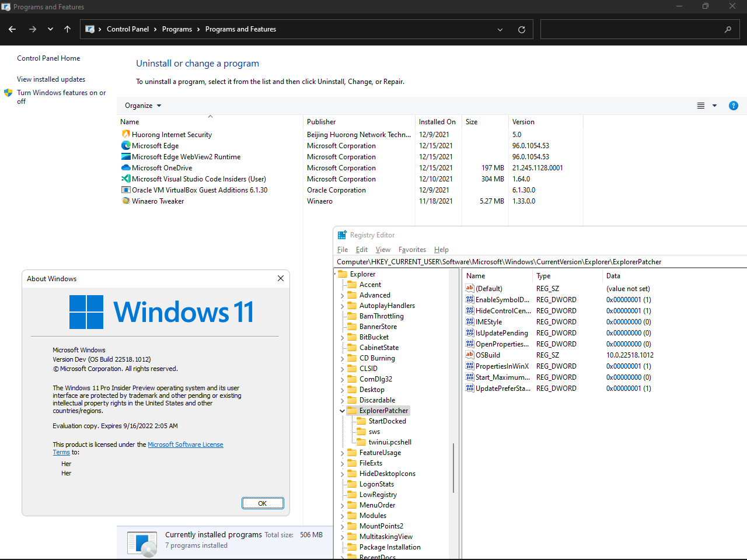Open view options dropdown arrow
The width and height of the screenshot is (747, 560).
(x=714, y=106)
